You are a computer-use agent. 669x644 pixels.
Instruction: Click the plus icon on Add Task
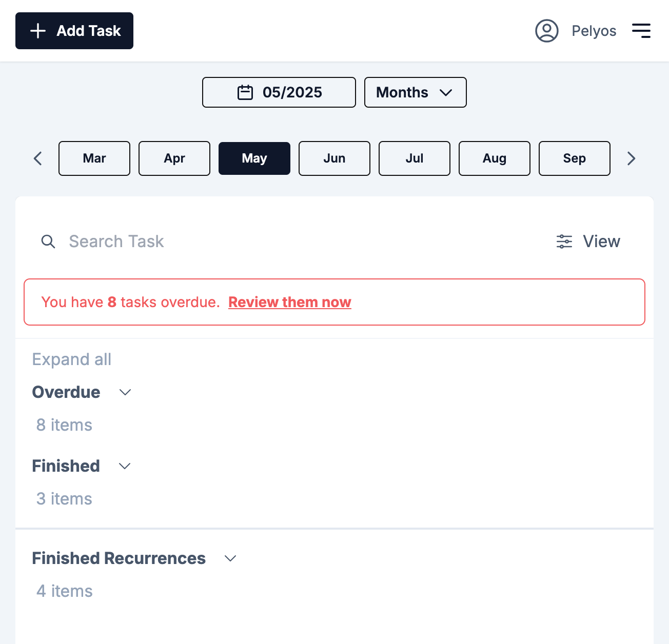pos(38,31)
